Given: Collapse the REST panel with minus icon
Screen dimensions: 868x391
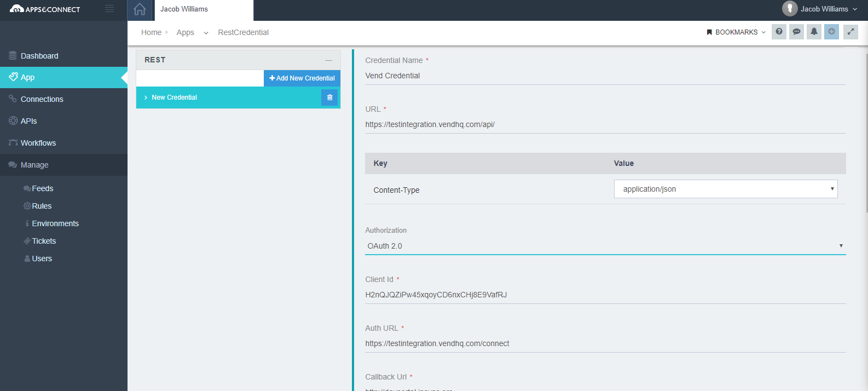Looking at the screenshot, I should pos(328,60).
